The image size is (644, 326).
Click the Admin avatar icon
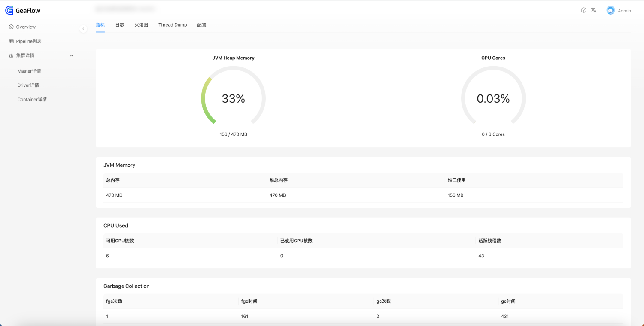click(x=610, y=10)
